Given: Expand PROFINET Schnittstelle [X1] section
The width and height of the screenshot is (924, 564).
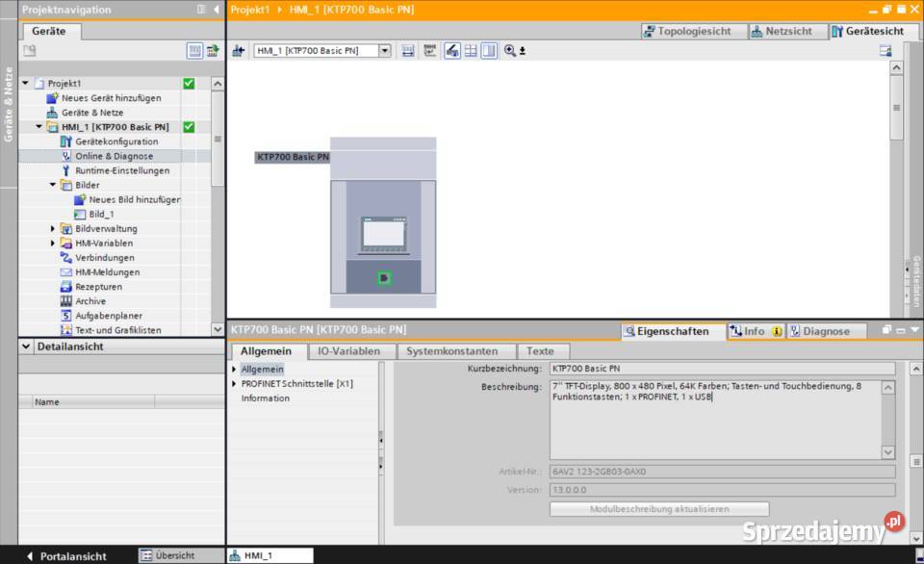Looking at the screenshot, I should tap(234, 384).
